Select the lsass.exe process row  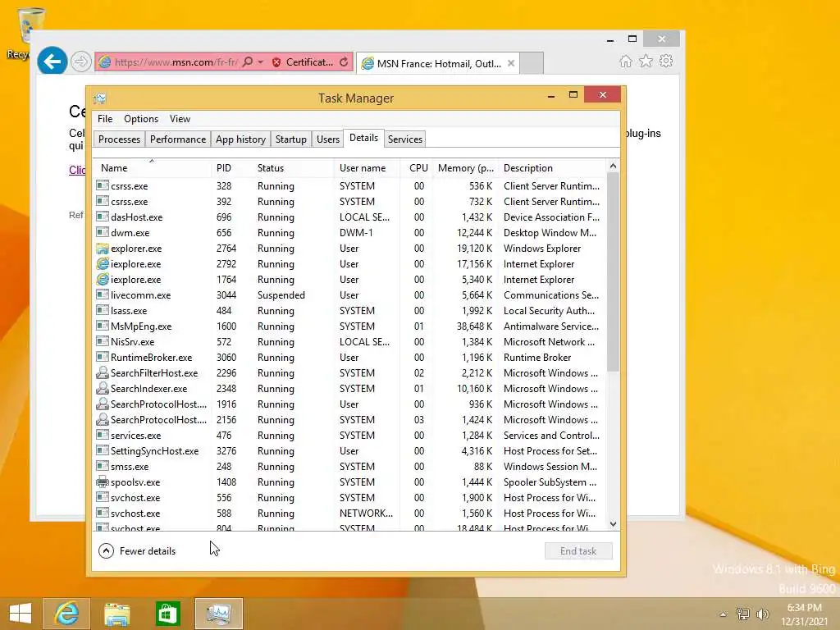point(349,310)
